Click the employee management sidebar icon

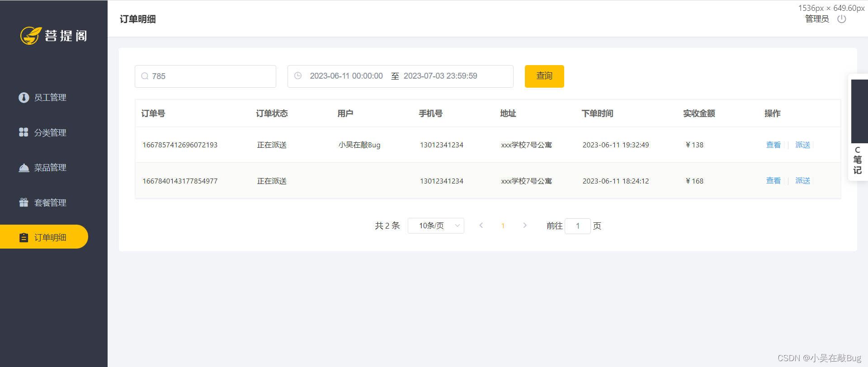tap(24, 97)
